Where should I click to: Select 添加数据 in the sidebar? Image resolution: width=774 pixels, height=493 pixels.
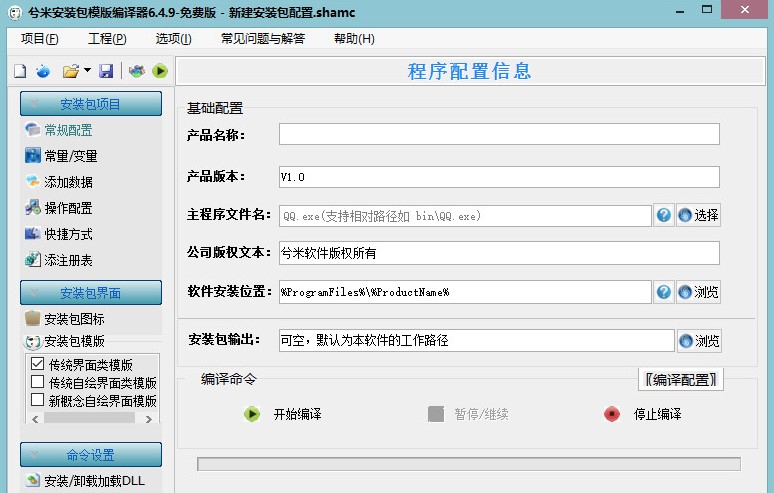click(69, 183)
